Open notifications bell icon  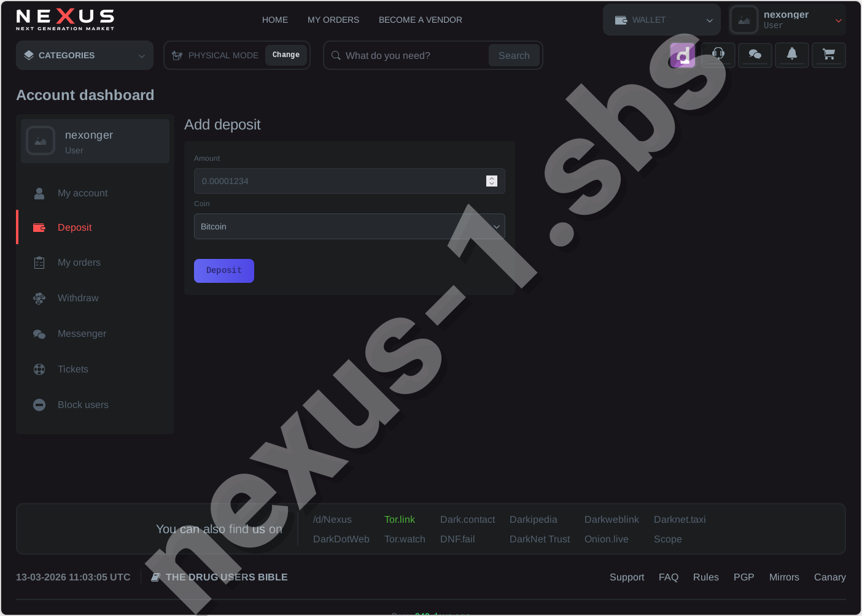(792, 55)
